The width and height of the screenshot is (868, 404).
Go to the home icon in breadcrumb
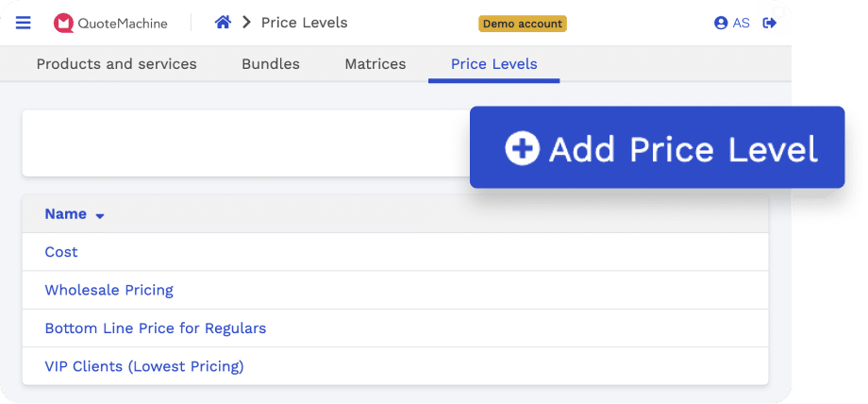(x=223, y=22)
